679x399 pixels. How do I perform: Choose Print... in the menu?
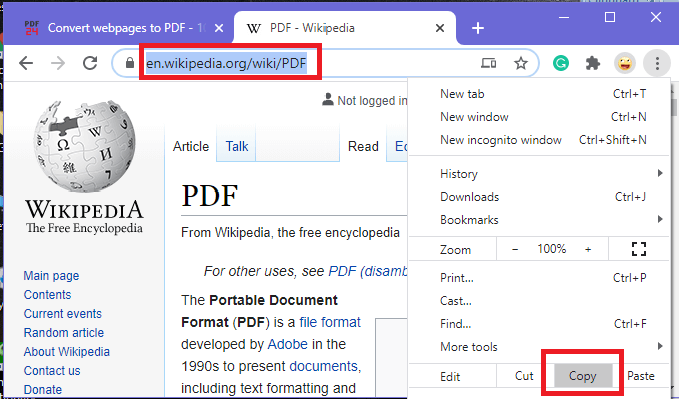point(539,278)
